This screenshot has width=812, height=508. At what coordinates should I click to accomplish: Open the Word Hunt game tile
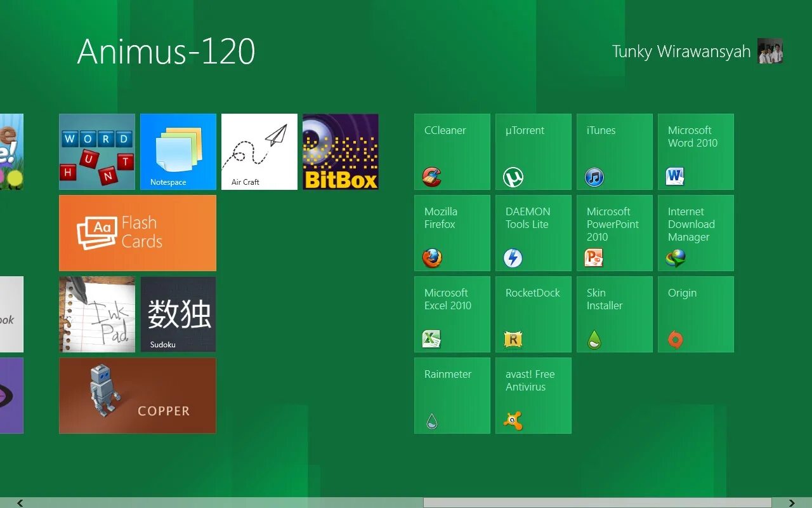pos(97,152)
